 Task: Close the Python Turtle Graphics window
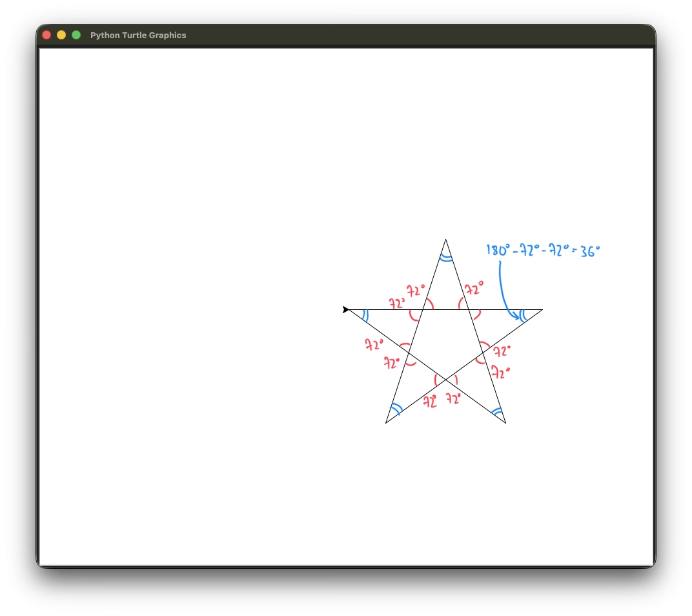click(46, 35)
